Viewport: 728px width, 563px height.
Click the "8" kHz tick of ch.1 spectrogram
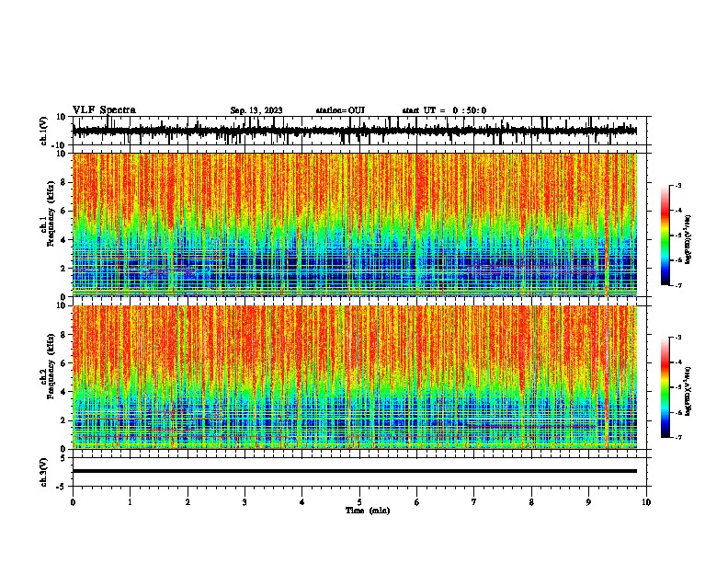click(x=63, y=182)
